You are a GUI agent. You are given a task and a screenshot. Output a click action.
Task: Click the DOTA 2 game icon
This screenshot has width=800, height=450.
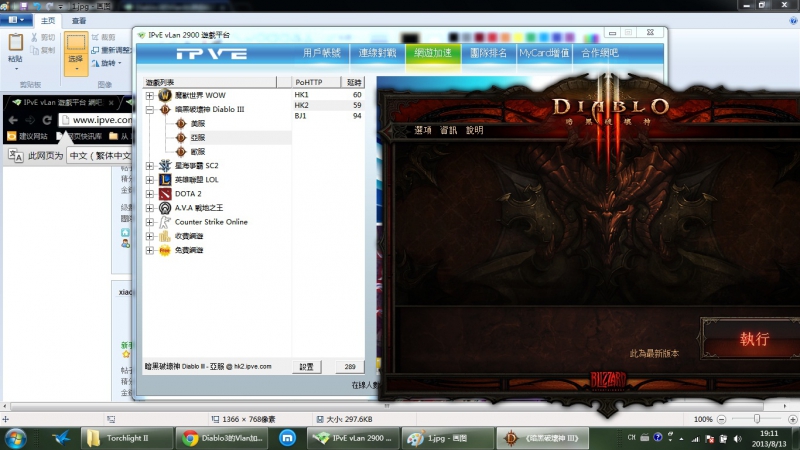tap(165, 193)
